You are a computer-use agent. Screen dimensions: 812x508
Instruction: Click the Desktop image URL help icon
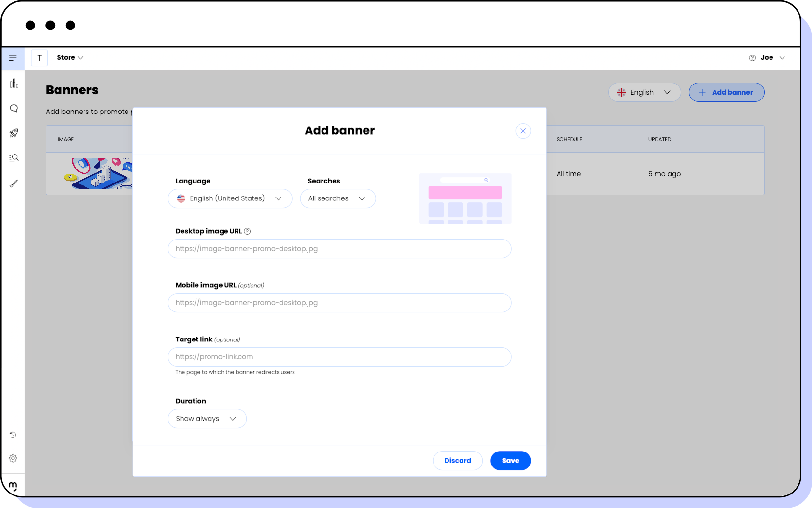point(247,231)
